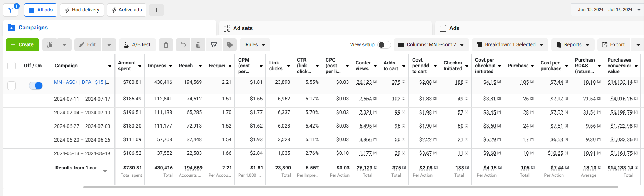Click the undo arrow icon
This screenshot has height=196, width=644.
[183, 45]
